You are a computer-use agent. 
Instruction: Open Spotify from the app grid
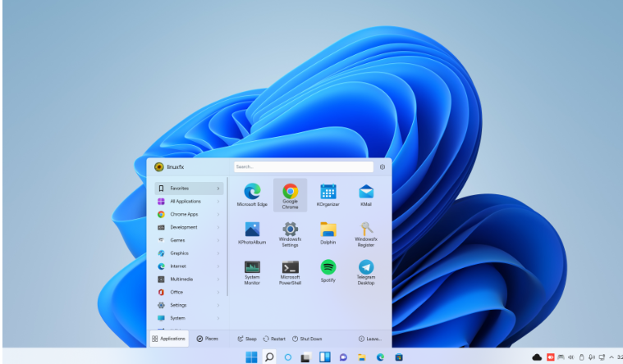pyautogui.click(x=328, y=271)
